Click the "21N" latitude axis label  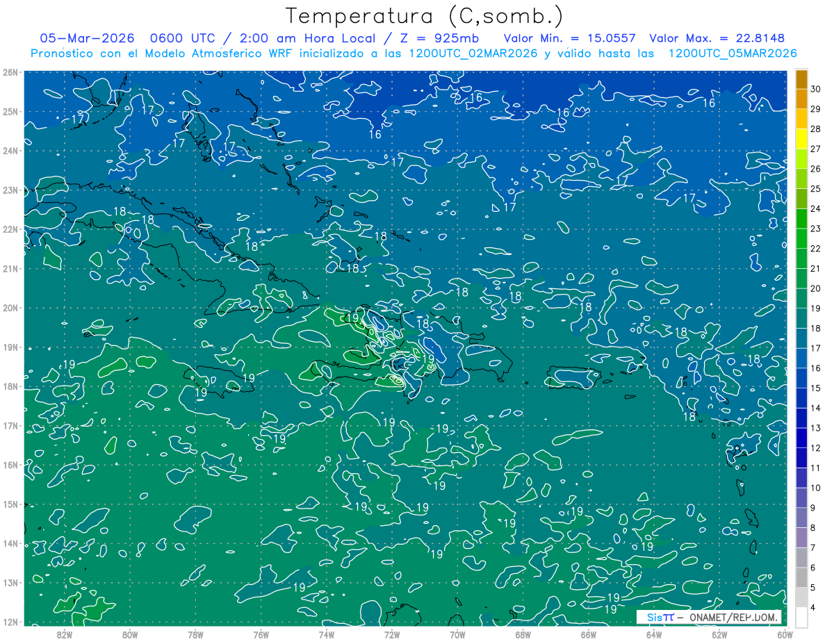[x=10, y=268]
